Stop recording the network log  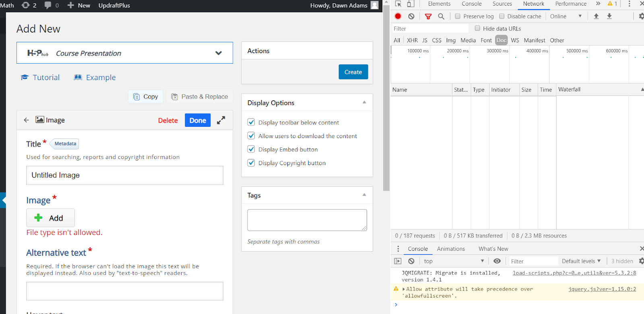tap(398, 16)
